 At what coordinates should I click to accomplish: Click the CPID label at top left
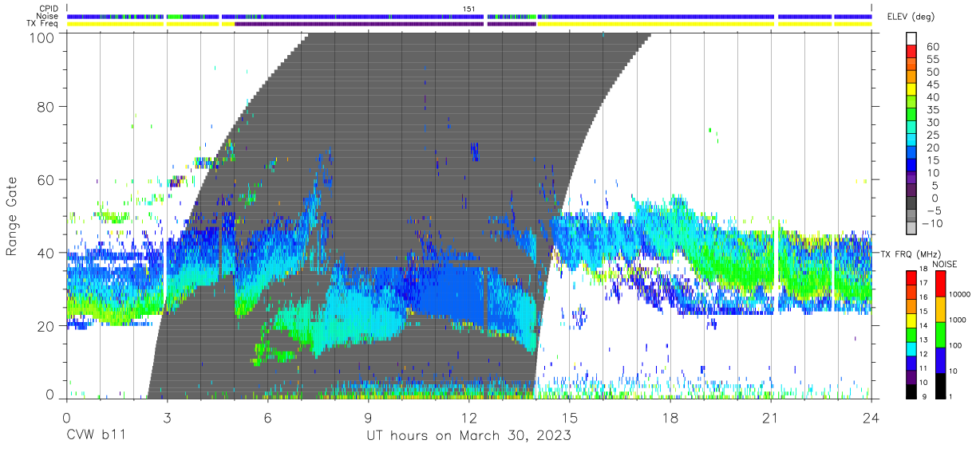(47, 9)
